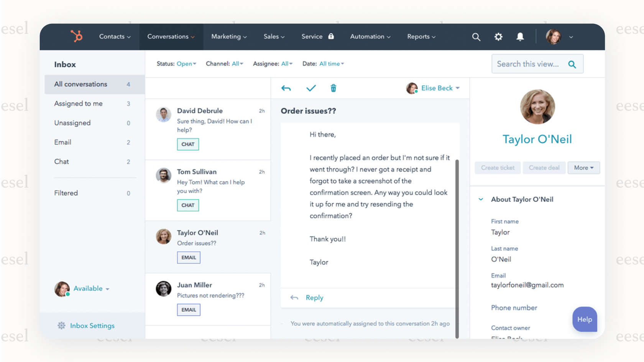Open HubSpot home via the sprocket logo
This screenshot has width=644, height=362.
coord(76,36)
